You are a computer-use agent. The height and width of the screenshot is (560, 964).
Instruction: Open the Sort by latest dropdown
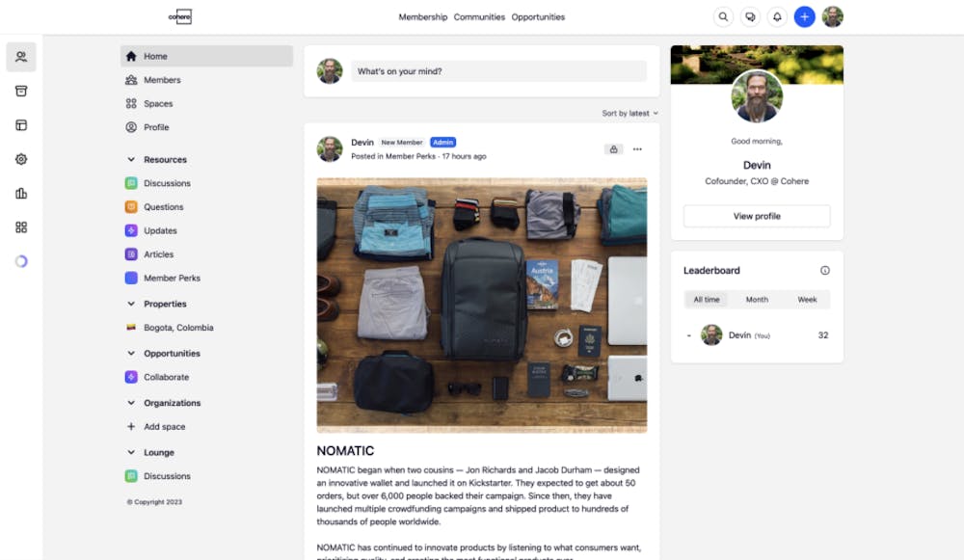pyautogui.click(x=630, y=113)
